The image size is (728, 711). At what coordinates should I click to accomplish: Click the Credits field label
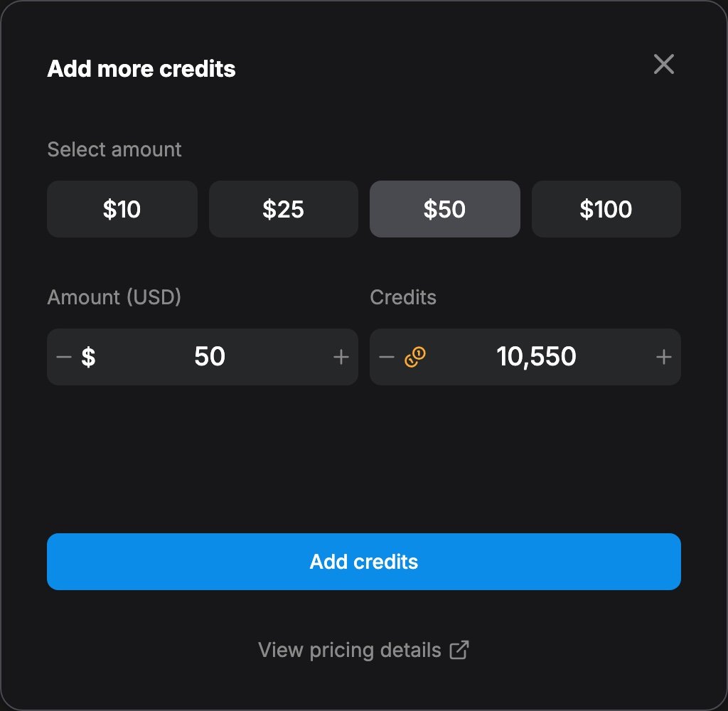(403, 297)
